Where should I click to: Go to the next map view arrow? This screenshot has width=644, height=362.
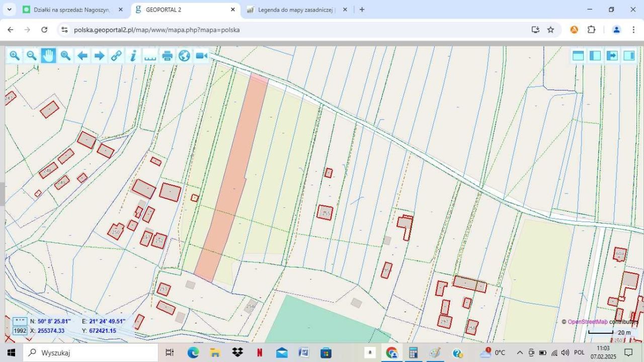pyautogui.click(x=100, y=55)
